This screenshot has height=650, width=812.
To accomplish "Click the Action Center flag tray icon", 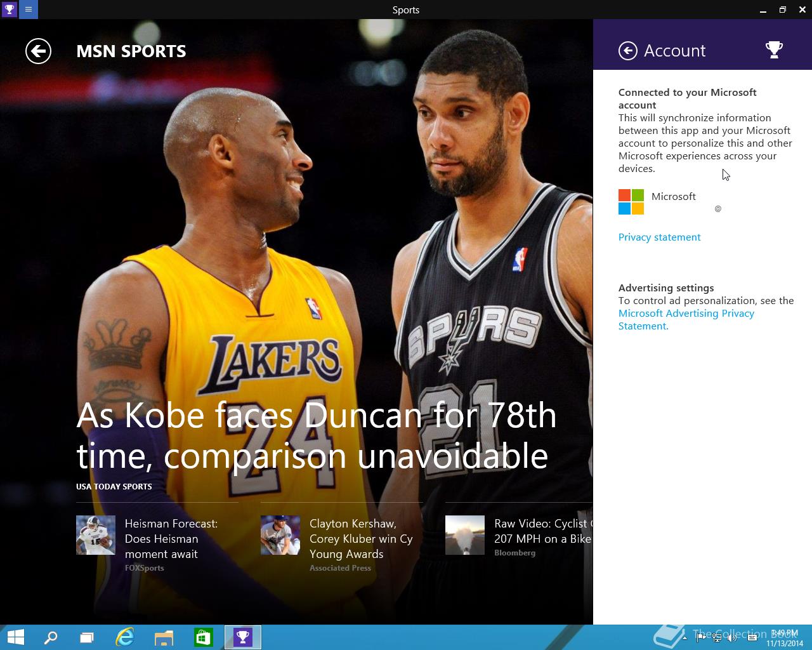I will 700,638.
